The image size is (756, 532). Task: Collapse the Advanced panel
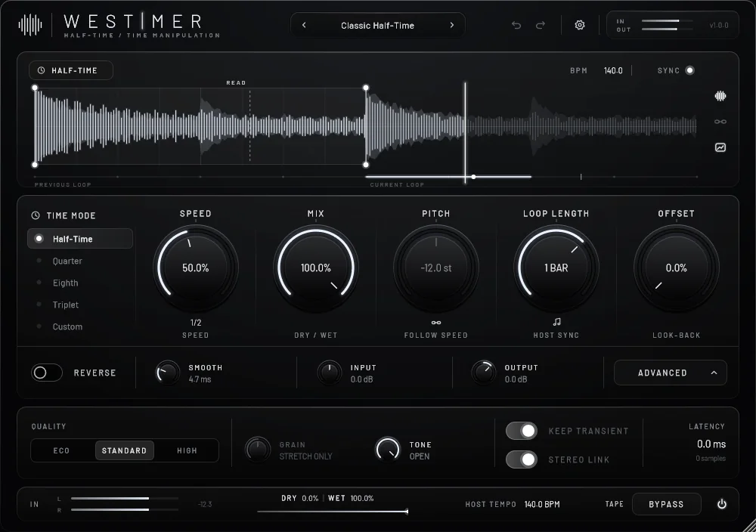click(670, 373)
